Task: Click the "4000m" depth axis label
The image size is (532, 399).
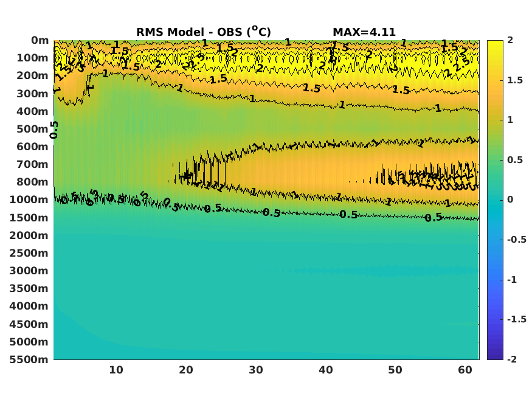Action: point(29,306)
